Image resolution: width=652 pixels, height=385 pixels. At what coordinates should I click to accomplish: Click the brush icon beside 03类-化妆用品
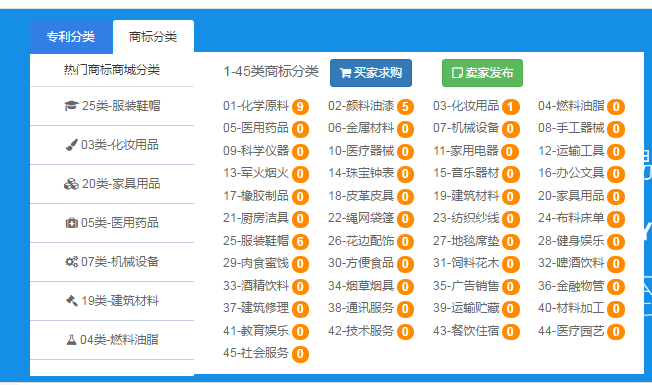[72, 145]
